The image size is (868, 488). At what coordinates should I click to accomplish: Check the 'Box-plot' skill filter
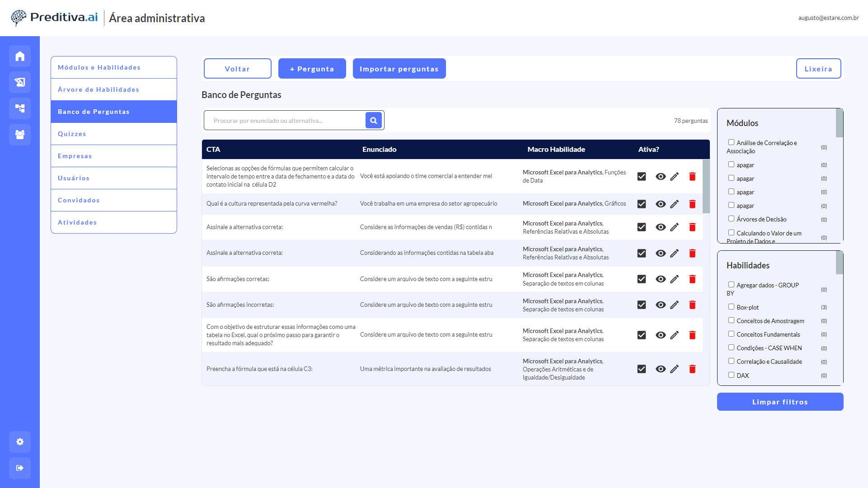[731, 307]
